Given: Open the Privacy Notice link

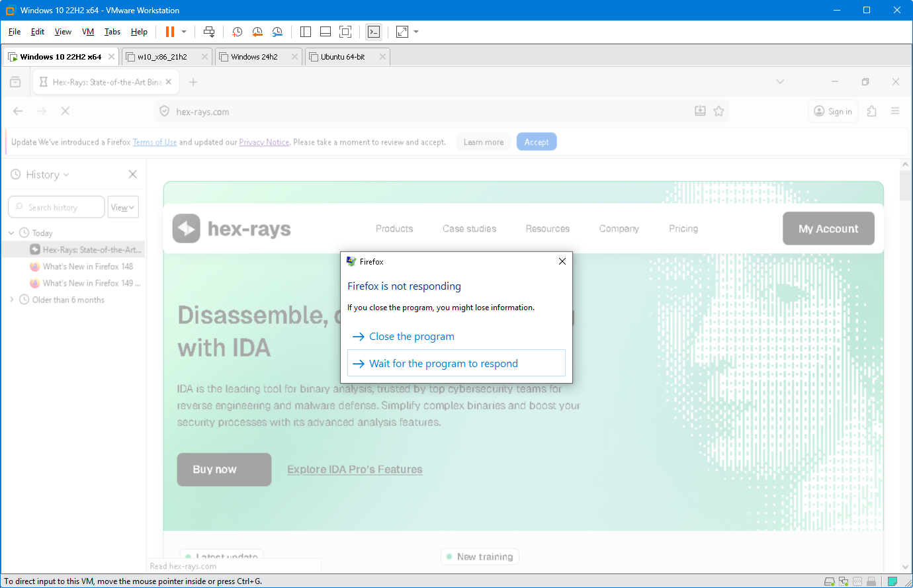Looking at the screenshot, I should pos(264,142).
